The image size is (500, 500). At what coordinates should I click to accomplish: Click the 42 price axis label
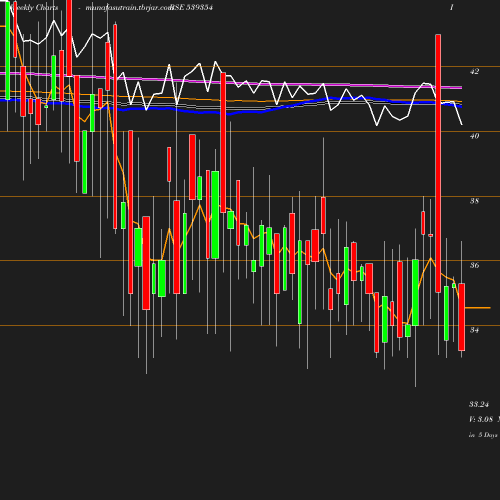(474, 71)
